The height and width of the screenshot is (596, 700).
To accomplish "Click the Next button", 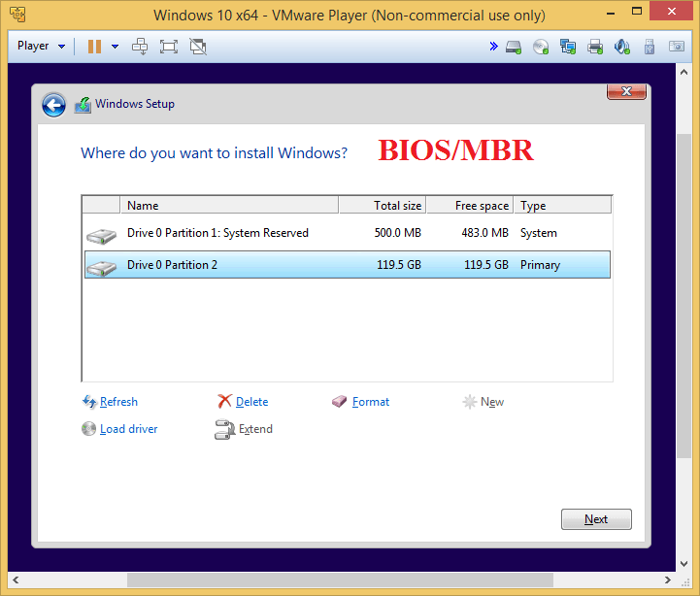I will pyautogui.click(x=596, y=519).
